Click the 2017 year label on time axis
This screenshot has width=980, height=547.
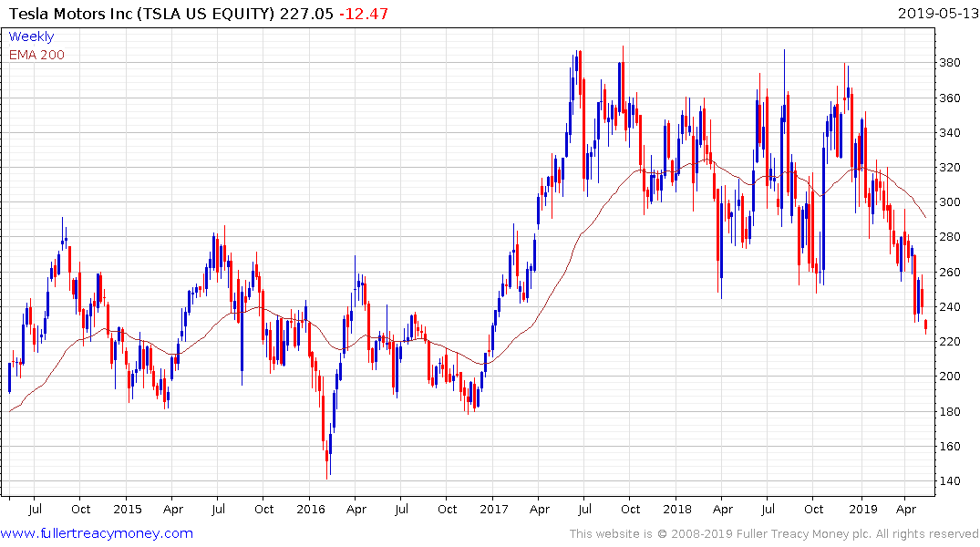(x=494, y=509)
